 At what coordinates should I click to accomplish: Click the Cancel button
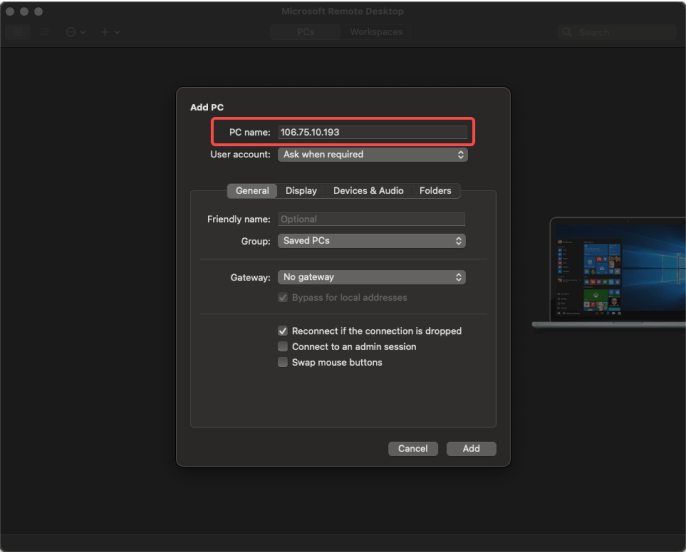(413, 449)
